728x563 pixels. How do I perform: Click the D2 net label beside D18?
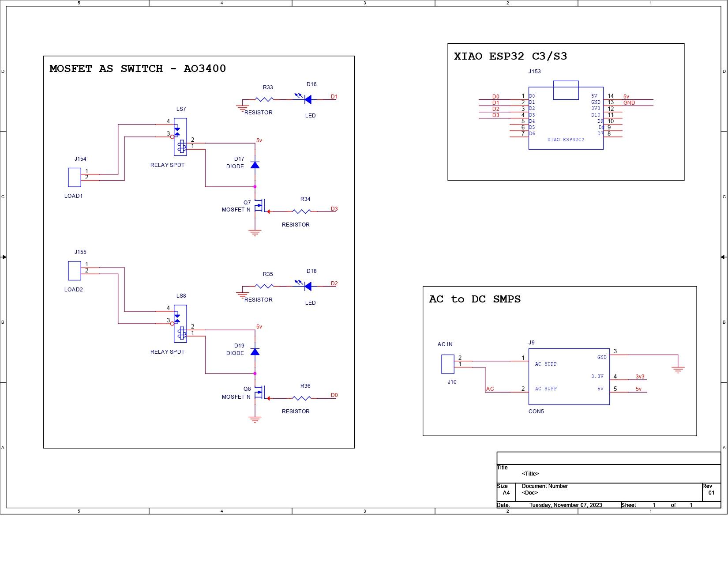click(334, 283)
